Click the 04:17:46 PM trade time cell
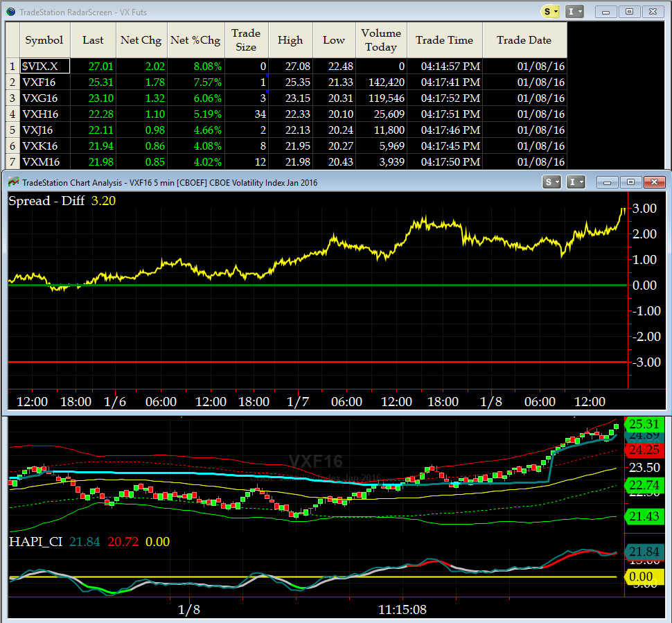Viewport: 672px width, 623px height. tap(445, 130)
